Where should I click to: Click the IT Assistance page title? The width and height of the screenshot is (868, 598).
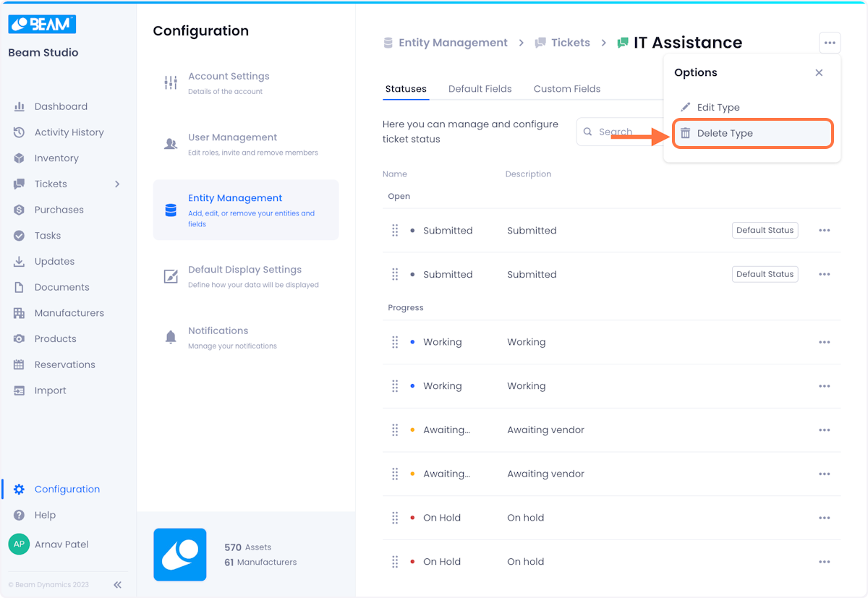[x=687, y=43]
